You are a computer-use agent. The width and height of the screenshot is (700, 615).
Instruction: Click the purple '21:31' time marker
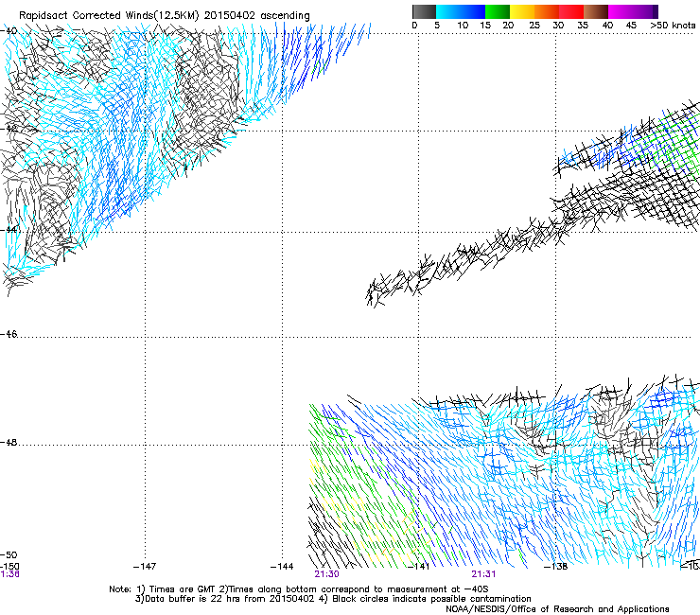483,574
